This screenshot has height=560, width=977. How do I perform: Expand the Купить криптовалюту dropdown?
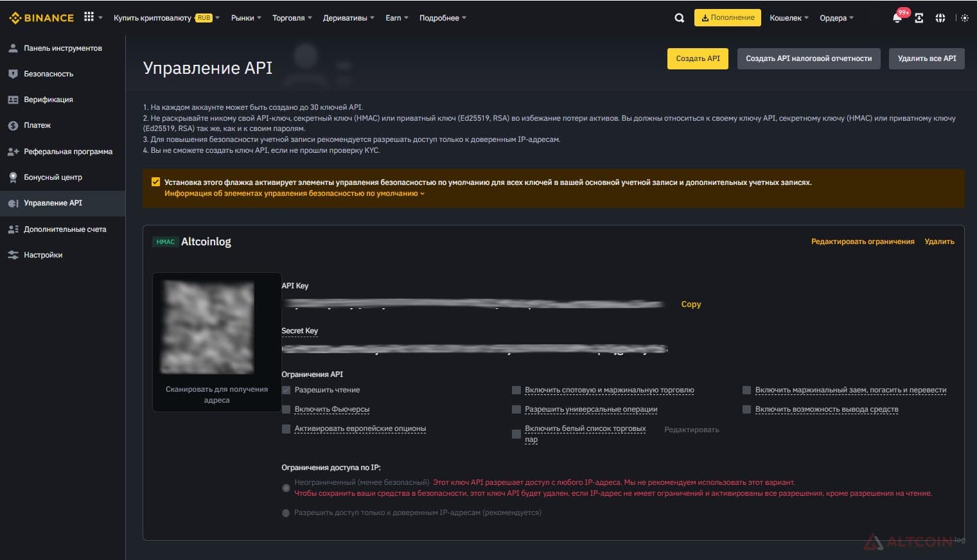[x=166, y=18]
